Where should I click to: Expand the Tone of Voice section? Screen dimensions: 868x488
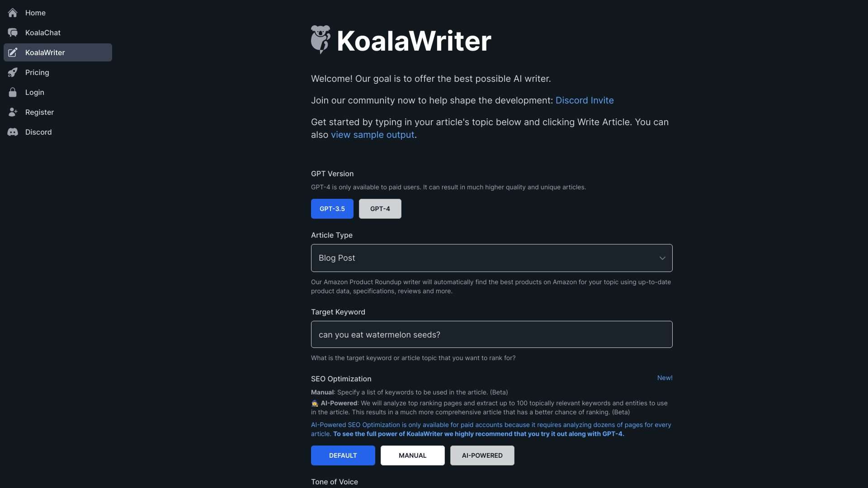[x=334, y=482]
